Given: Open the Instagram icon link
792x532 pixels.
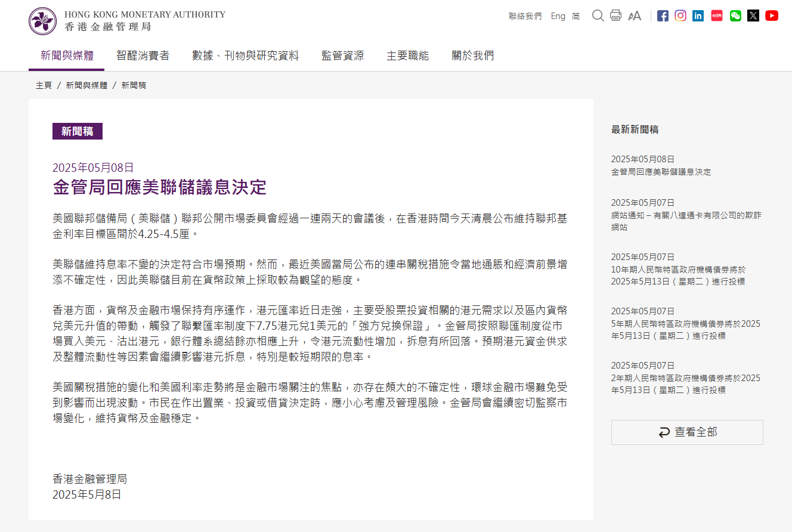Looking at the screenshot, I should (x=680, y=16).
